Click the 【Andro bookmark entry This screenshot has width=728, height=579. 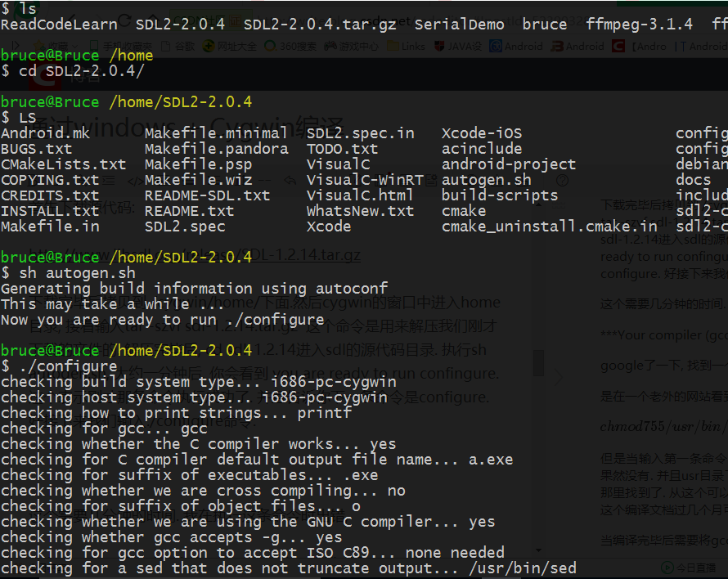(649, 46)
